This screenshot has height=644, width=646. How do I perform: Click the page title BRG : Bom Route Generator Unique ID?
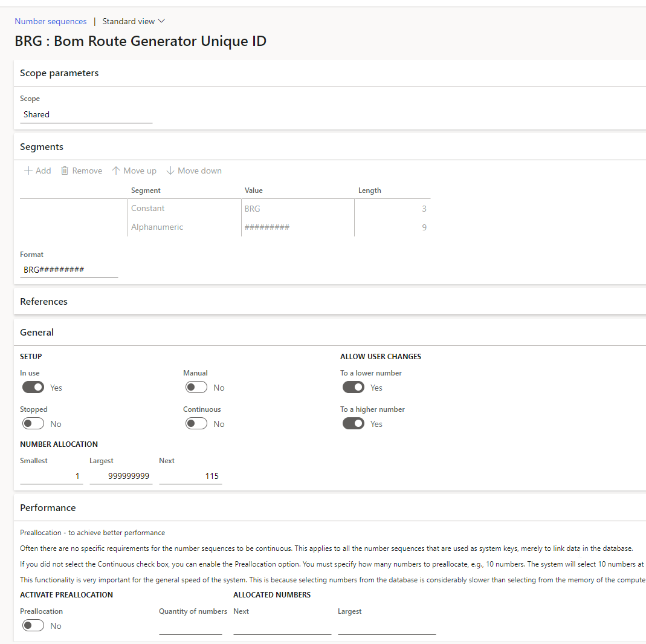pos(140,41)
